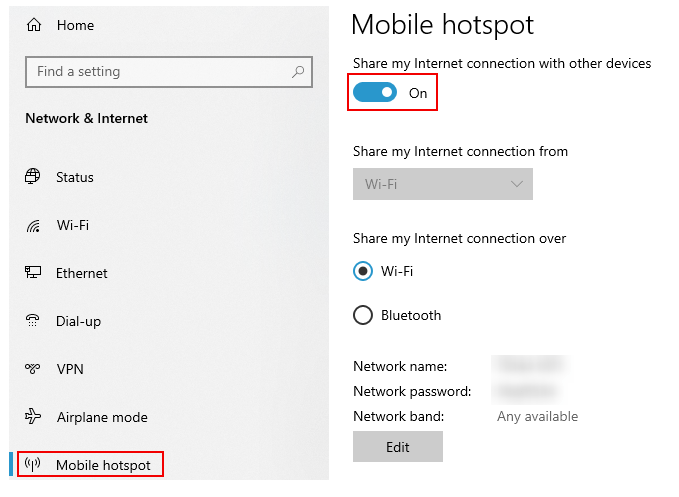679x497 pixels.
Task: Select the Wi-Fi radio button for sharing
Action: click(x=363, y=271)
